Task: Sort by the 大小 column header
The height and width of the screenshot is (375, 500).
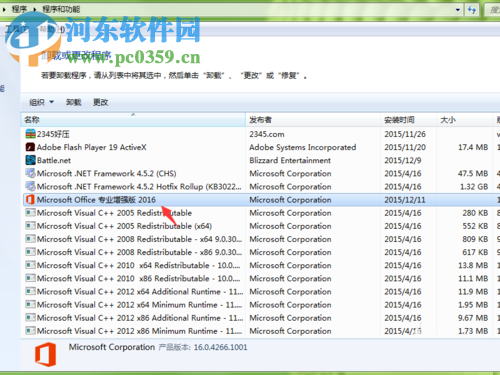Action: pyautogui.click(x=464, y=120)
